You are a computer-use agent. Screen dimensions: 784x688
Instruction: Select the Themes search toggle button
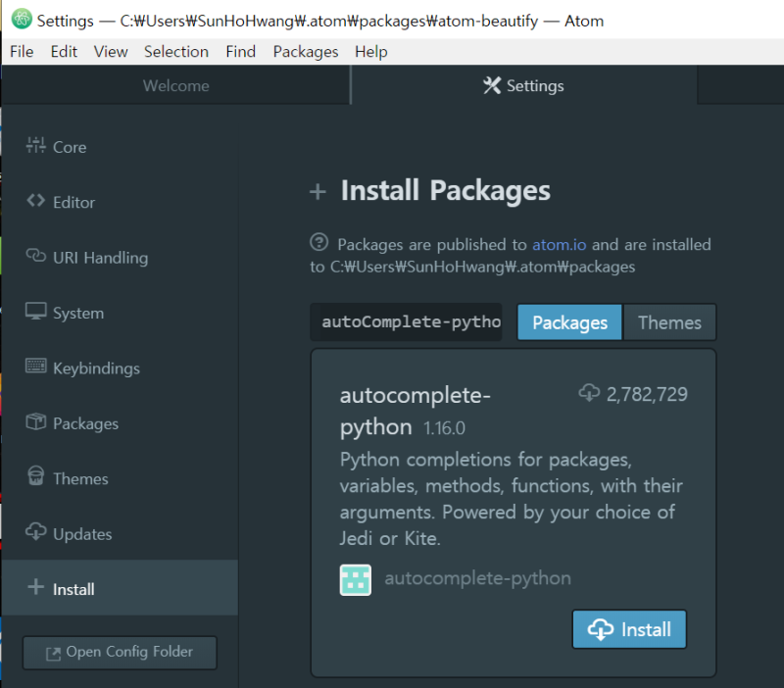tap(669, 322)
